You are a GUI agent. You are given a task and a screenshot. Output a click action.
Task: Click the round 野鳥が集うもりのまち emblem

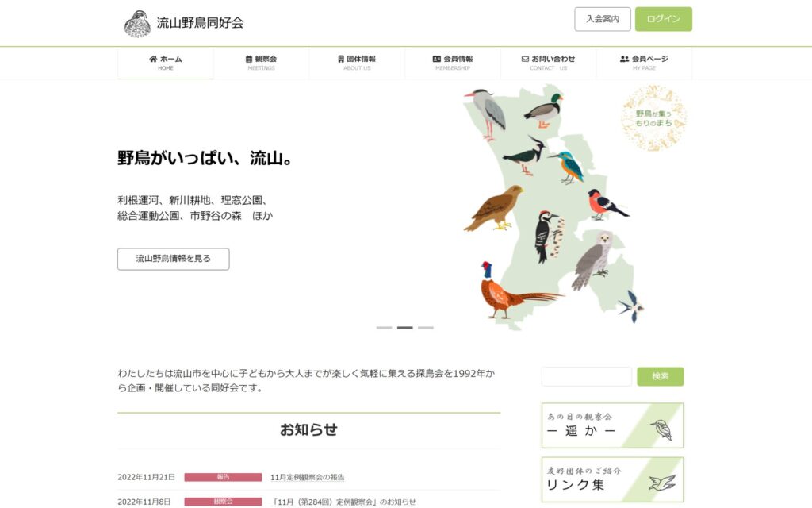pos(654,118)
